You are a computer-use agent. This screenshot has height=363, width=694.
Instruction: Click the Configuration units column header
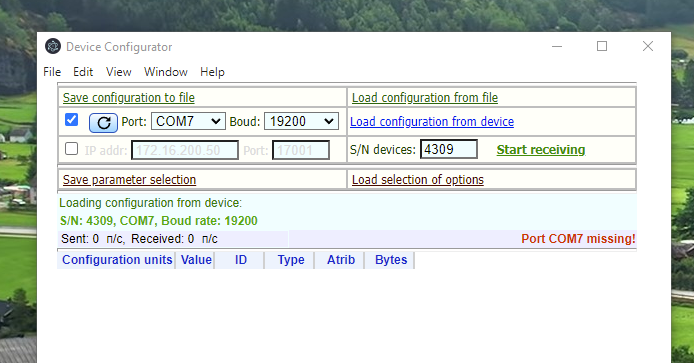[117, 259]
